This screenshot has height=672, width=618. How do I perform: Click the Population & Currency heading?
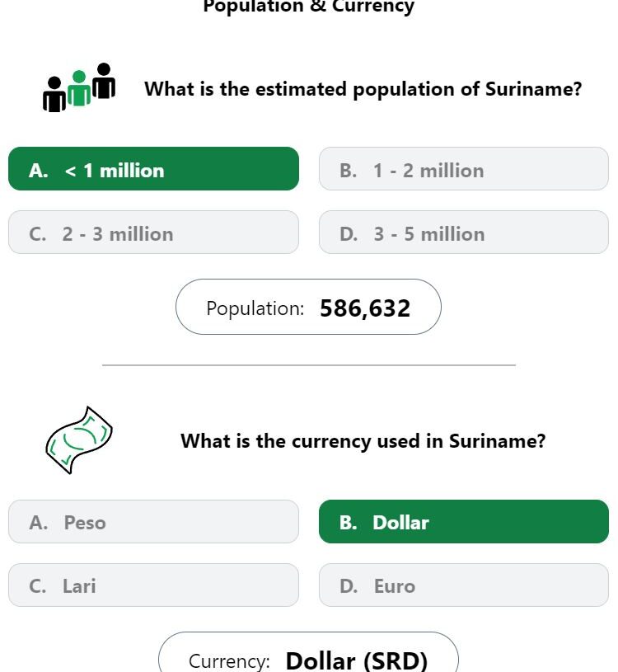[308, 7]
